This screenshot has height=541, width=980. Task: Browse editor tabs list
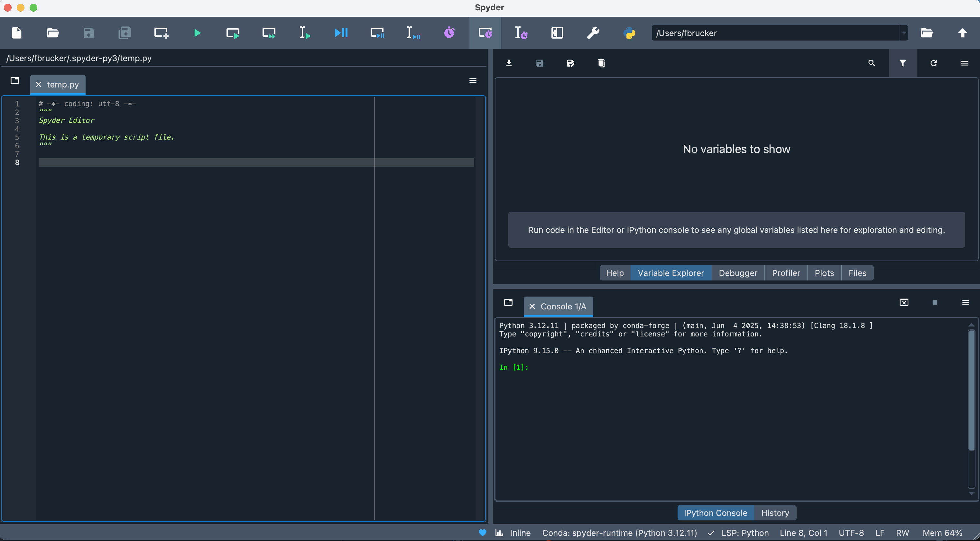15,80
